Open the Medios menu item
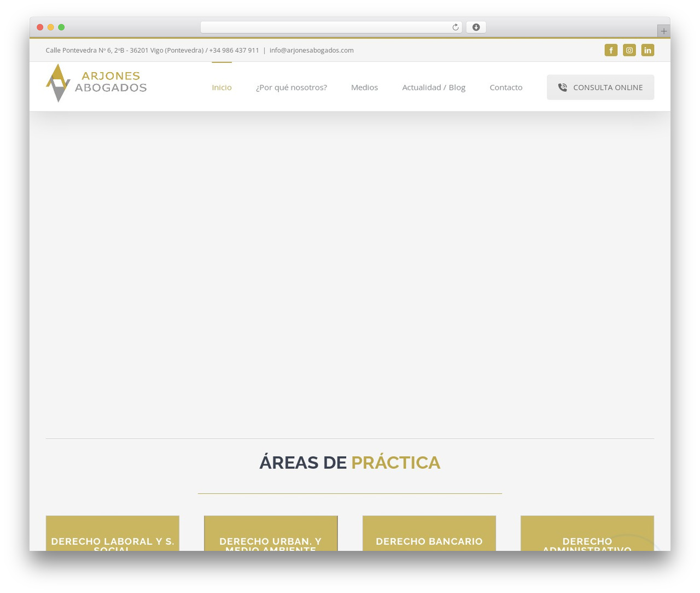 (x=364, y=87)
